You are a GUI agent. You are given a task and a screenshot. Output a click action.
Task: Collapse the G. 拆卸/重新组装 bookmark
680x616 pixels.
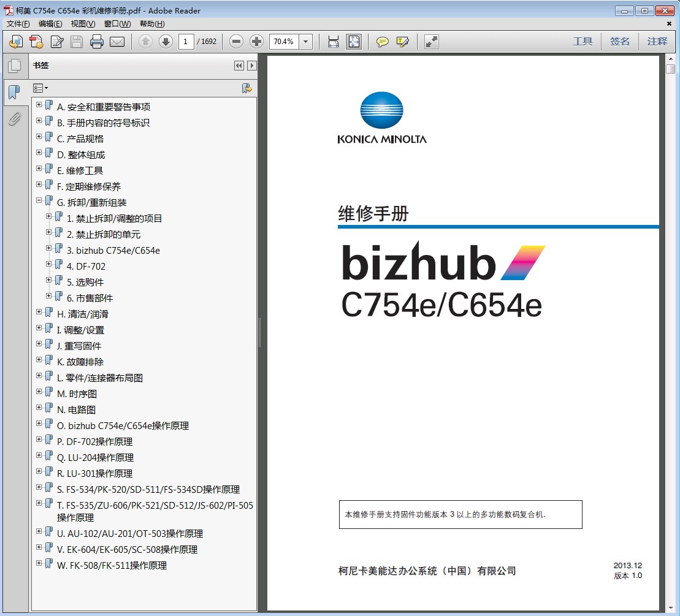tap(39, 200)
